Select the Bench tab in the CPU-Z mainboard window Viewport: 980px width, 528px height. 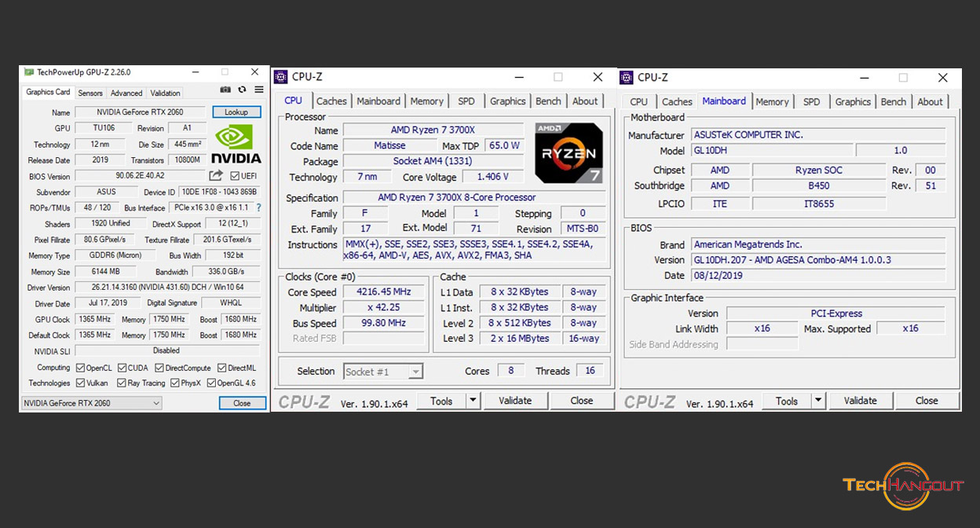(894, 102)
